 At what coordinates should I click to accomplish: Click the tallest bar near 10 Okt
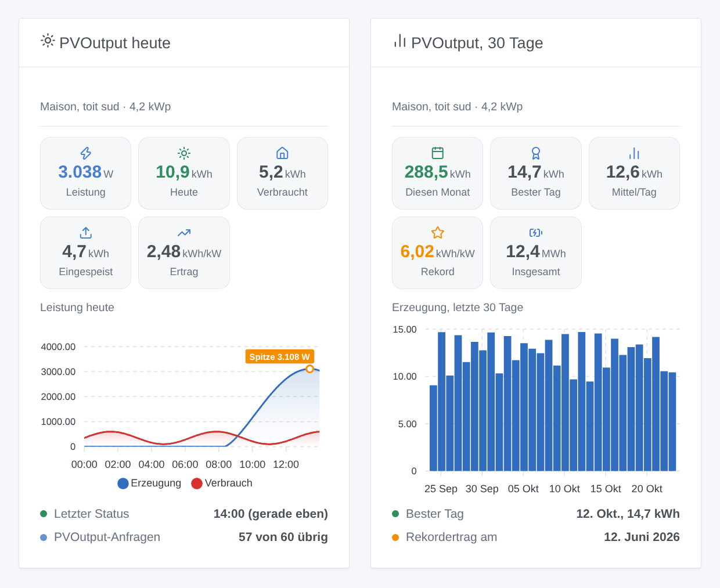point(582,401)
